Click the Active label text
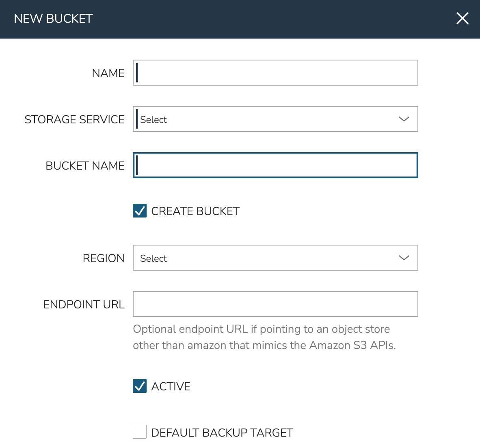The width and height of the screenshot is (480, 448). (171, 386)
